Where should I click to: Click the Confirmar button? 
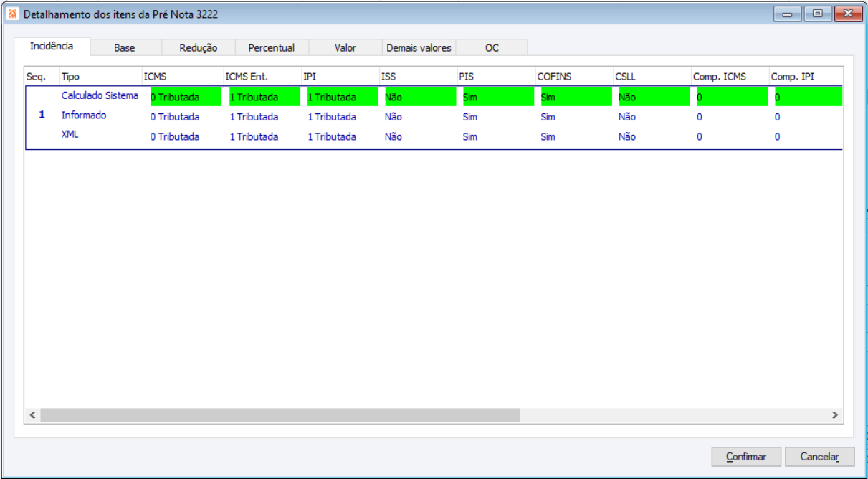pos(746,456)
